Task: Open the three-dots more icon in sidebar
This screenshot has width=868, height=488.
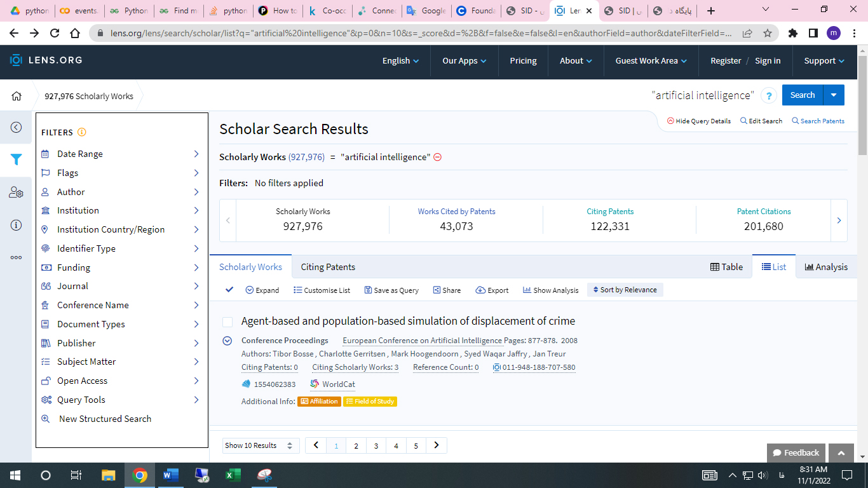Action: [x=16, y=257]
